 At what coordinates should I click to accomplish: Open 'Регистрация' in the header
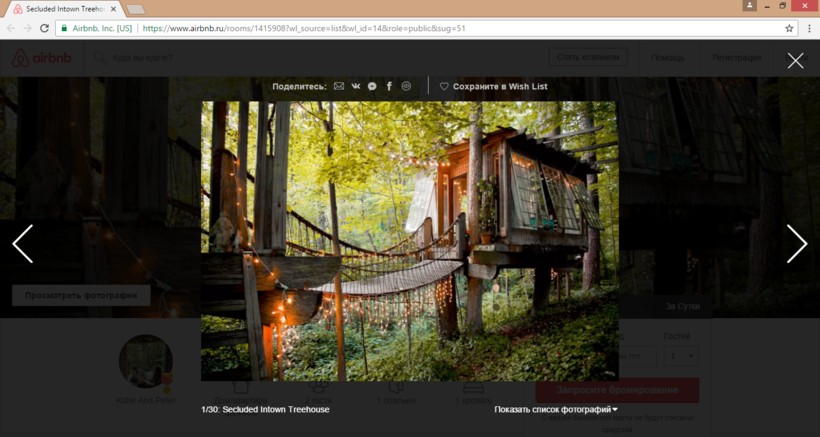pos(736,58)
